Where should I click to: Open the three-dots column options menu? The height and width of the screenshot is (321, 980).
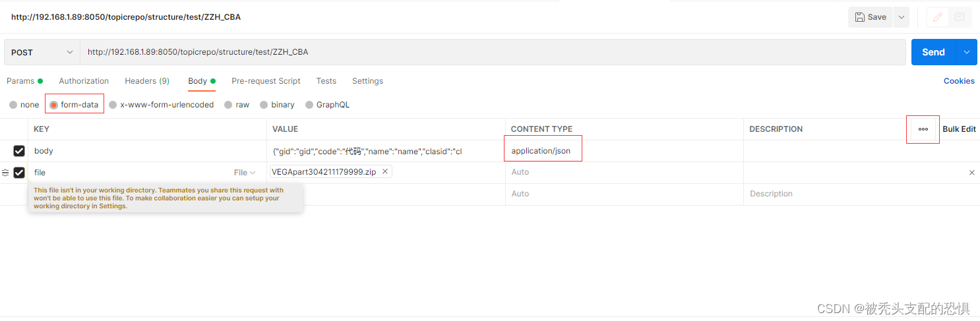pyautogui.click(x=923, y=129)
